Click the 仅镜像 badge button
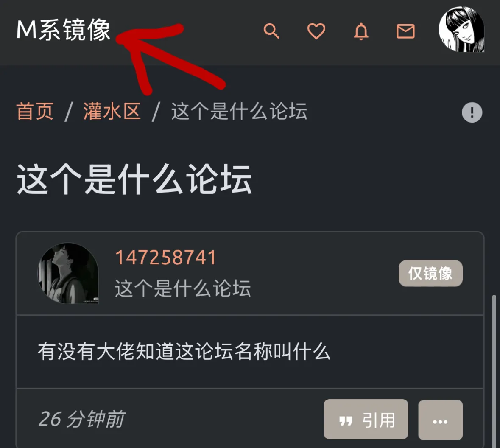The image size is (500, 448). coord(430,273)
